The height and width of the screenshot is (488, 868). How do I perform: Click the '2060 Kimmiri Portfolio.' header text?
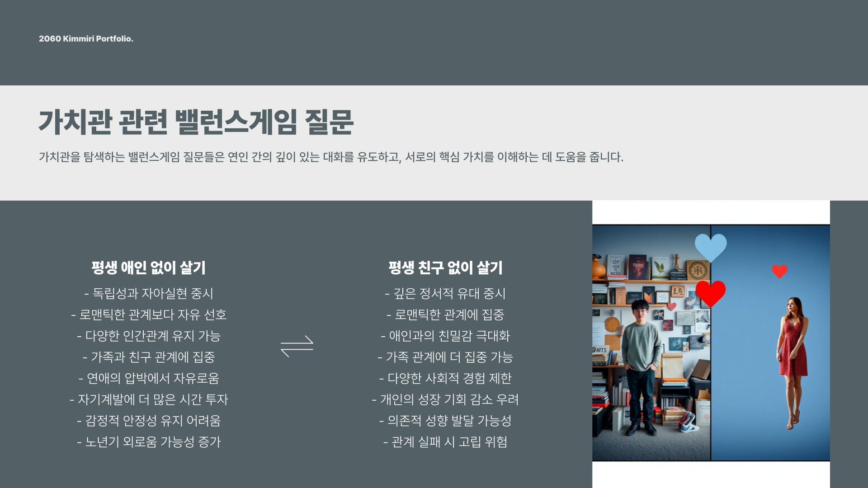click(86, 39)
